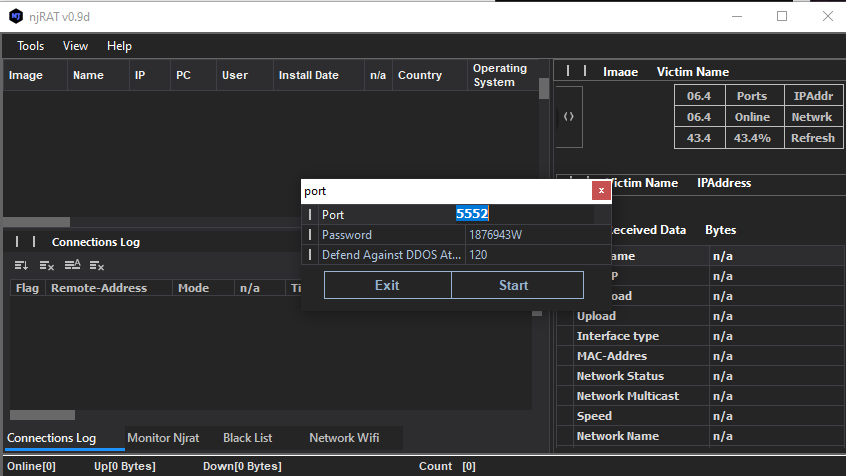Image resolution: width=846 pixels, height=476 pixels.
Task: Open the Tools menu
Action: tap(31, 46)
